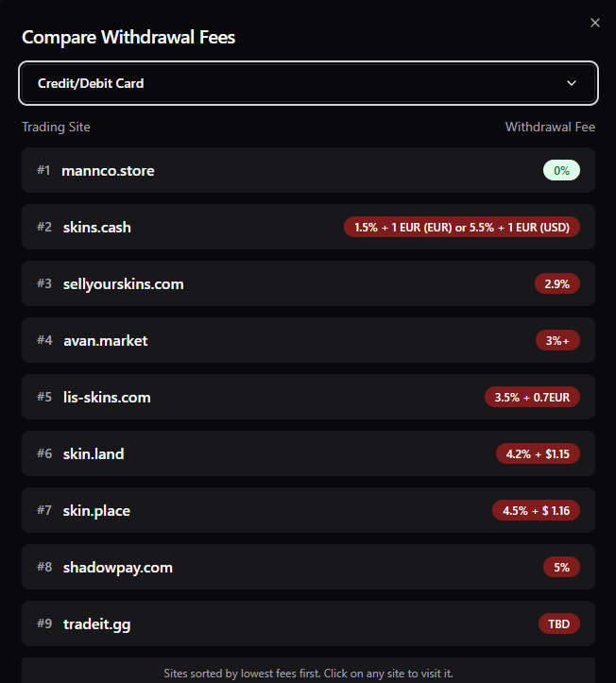Click the TBD fee badge

click(x=558, y=623)
